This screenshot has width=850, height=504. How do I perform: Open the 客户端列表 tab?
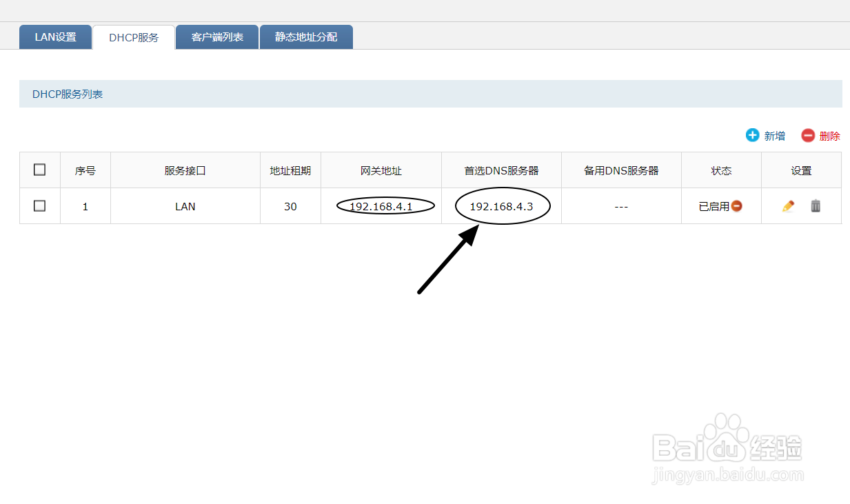(216, 37)
